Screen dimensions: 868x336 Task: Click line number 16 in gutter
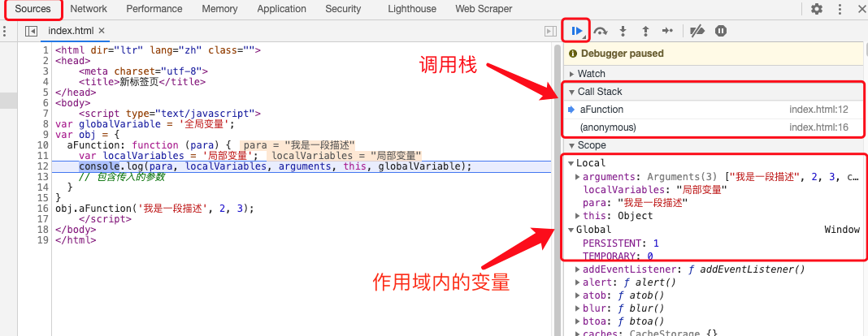pyautogui.click(x=44, y=209)
